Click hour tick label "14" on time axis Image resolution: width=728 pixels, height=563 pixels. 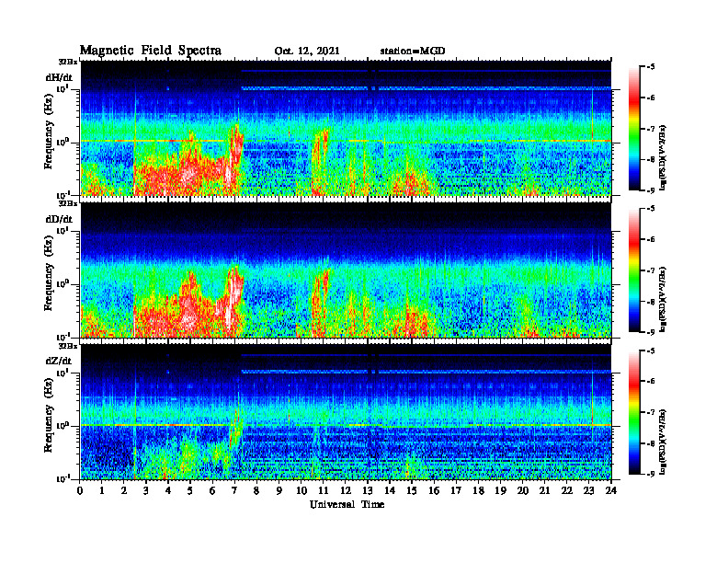[390, 491]
